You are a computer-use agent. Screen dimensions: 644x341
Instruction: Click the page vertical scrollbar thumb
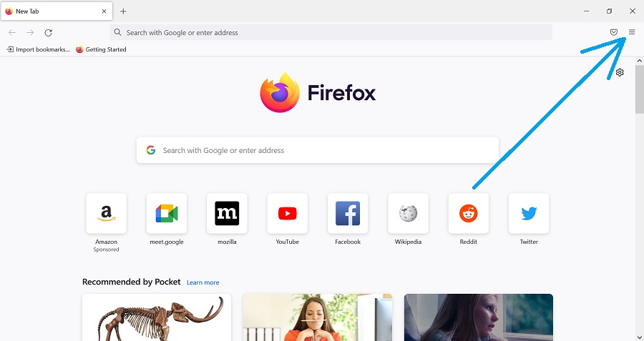click(x=640, y=89)
